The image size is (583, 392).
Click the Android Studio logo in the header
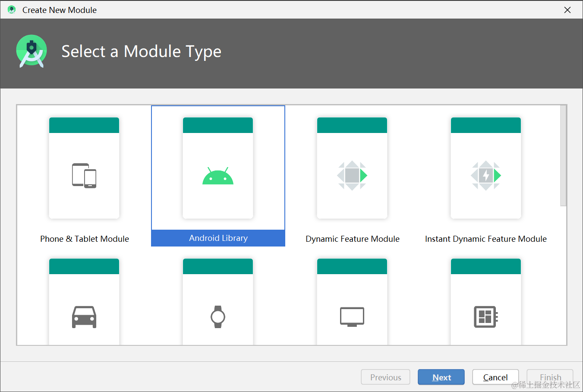(x=32, y=51)
